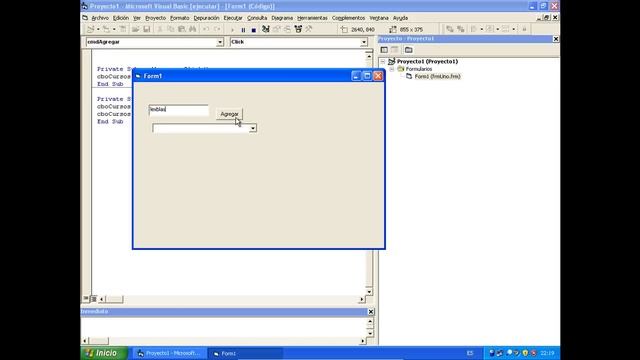Click the taskbar clock

pyautogui.click(x=547, y=353)
